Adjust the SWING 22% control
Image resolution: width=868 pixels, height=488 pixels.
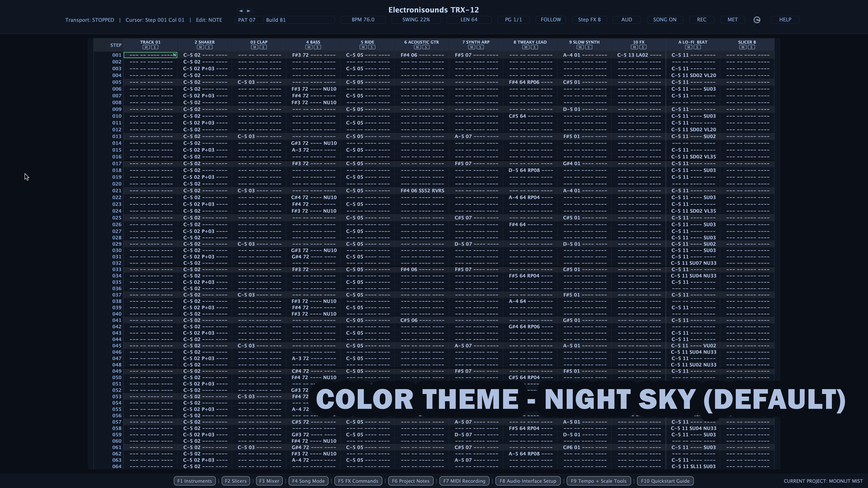click(x=416, y=20)
